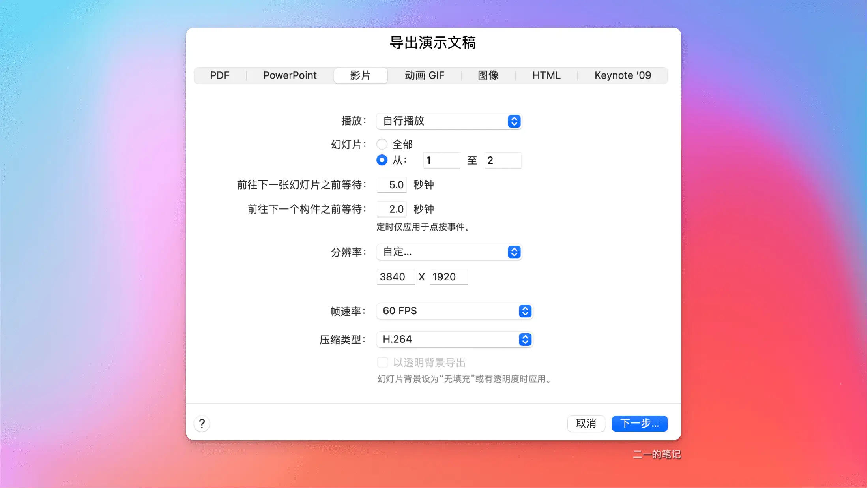Switch to the PDF export tab

pyautogui.click(x=219, y=75)
